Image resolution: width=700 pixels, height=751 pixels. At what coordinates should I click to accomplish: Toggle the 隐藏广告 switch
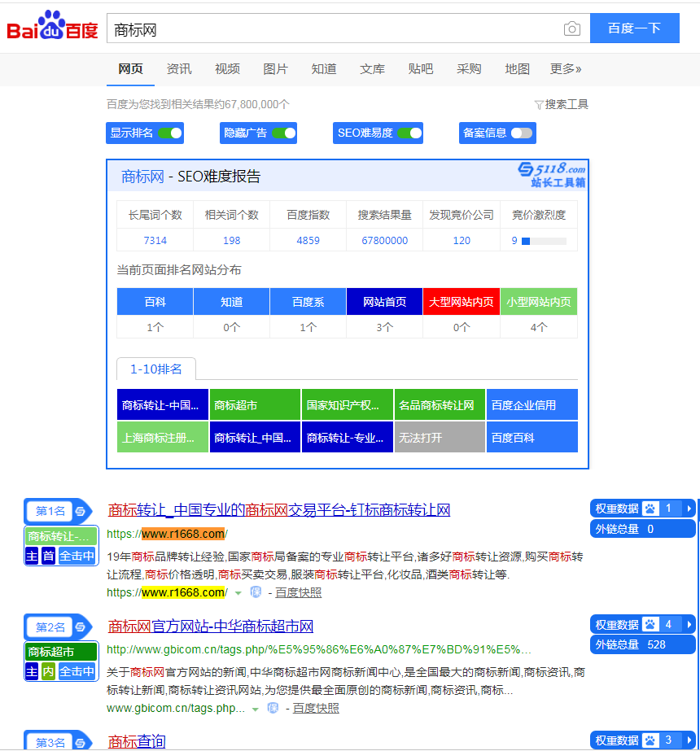(x=284, y=133)
